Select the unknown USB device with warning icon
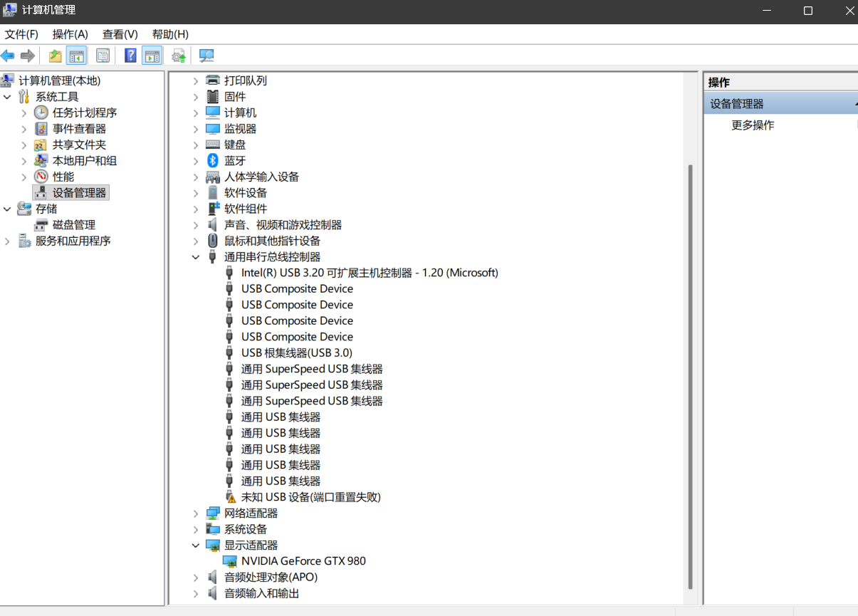The width and height of the screenshot is (858, 616). point(310,497)
